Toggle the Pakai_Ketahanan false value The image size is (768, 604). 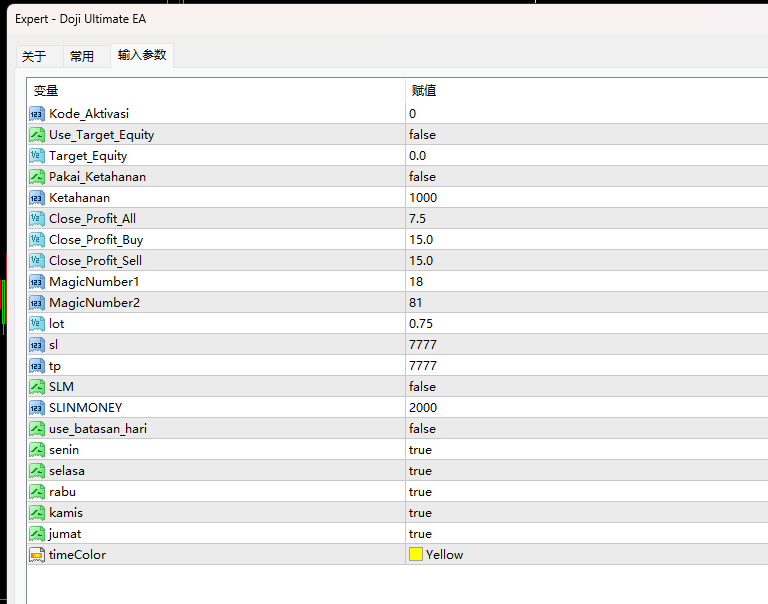click(x=587, y=177)
